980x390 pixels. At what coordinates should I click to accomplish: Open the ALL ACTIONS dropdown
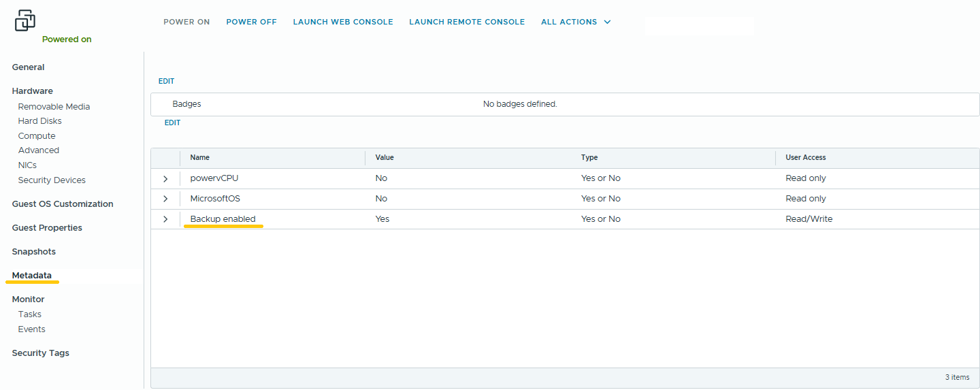point(576,22)
